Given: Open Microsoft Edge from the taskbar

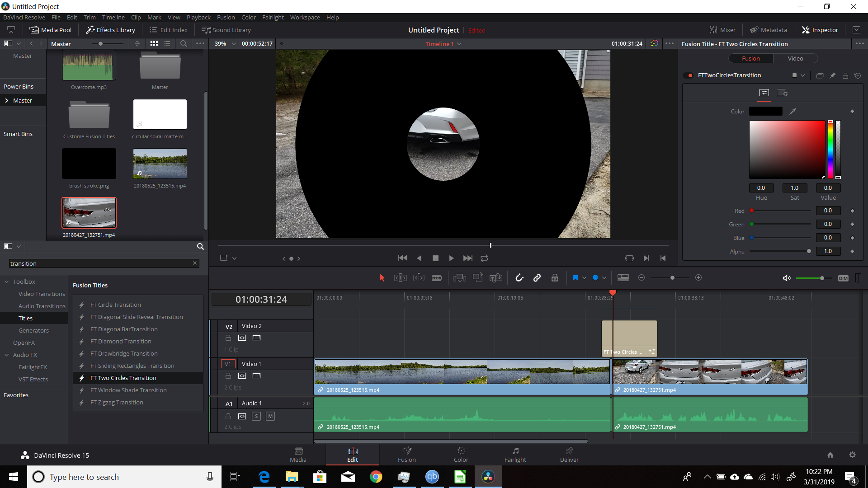Looking at the screenshot, I should click(264, 477).
